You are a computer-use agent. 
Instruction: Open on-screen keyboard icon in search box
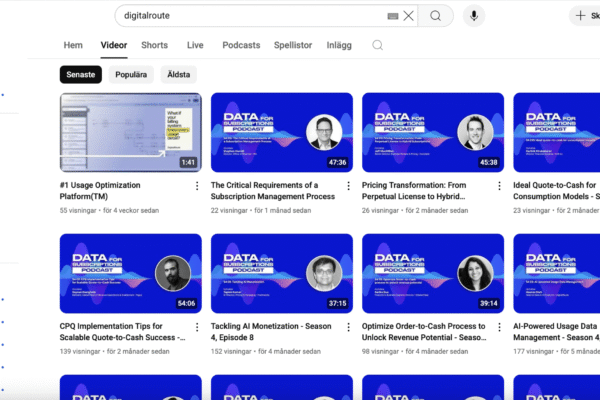[x=393, y=16]
